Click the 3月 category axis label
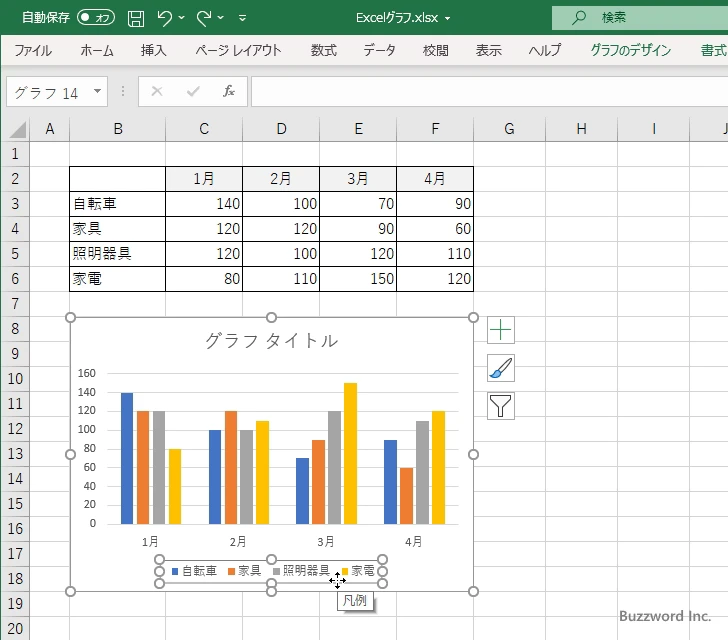 click(326, 542)
